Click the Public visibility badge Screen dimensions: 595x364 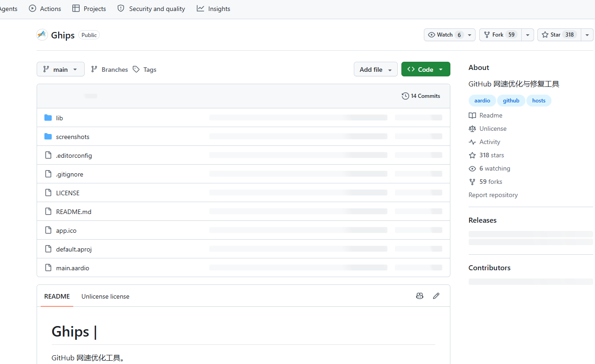point(89,35)
